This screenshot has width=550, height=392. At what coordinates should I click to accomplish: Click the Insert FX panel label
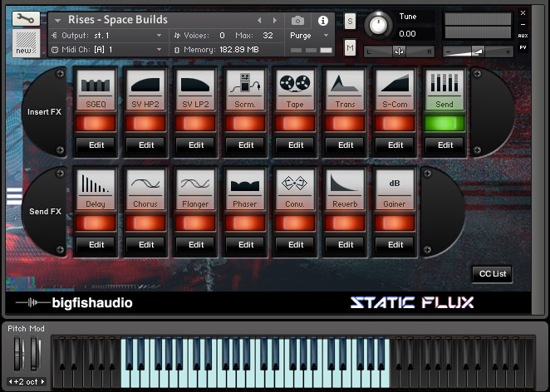[44, 112]
